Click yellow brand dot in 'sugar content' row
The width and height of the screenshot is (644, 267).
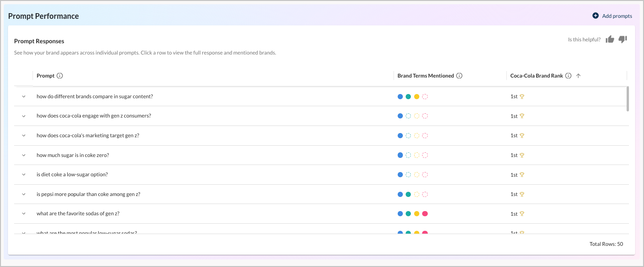coord(416,96)
